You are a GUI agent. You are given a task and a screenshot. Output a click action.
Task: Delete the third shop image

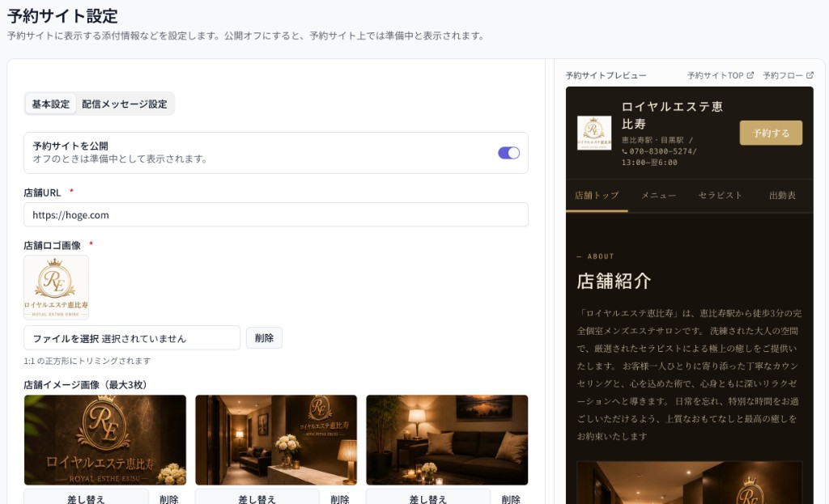(x=511, y=498)
